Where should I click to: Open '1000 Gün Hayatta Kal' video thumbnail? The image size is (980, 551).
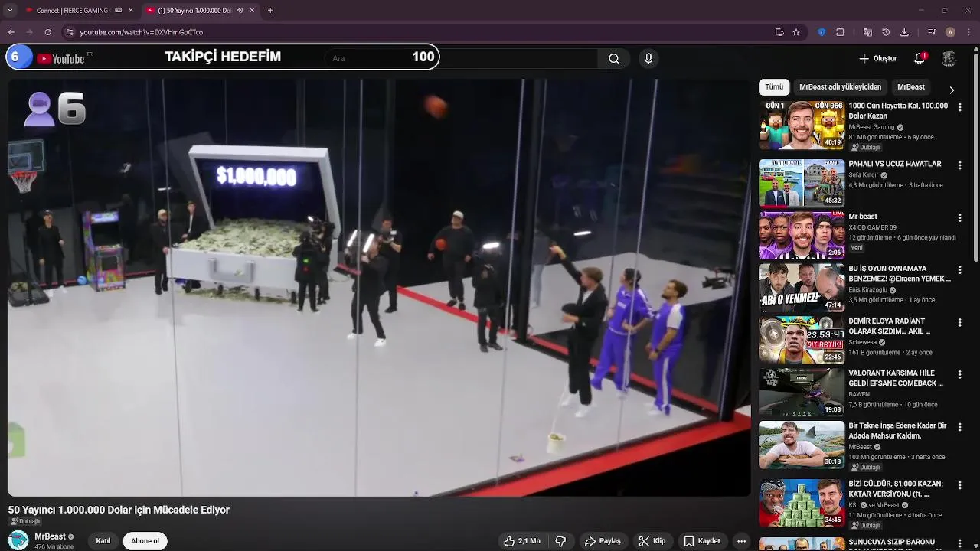(802, 125)
